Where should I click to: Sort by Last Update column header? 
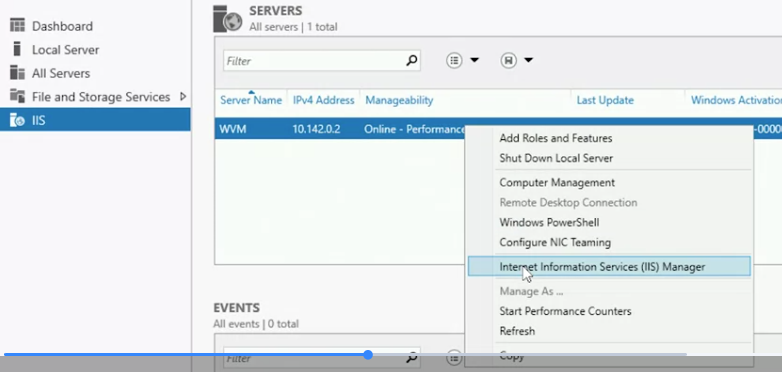[605, 100]
